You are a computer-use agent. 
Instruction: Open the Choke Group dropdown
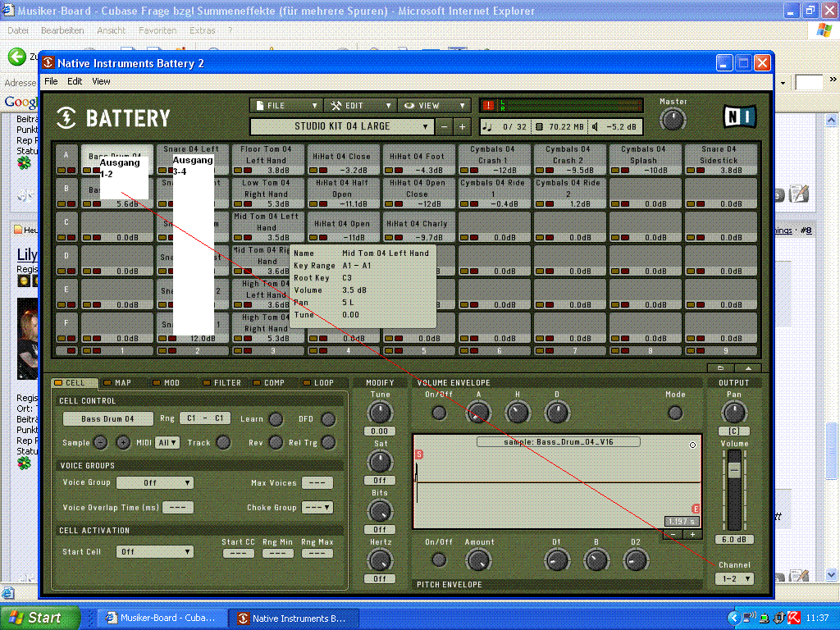click(317, 507)
